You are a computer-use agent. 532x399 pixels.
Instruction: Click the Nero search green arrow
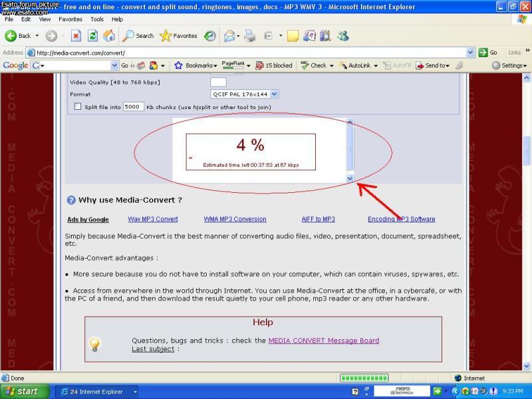(437, 391)
